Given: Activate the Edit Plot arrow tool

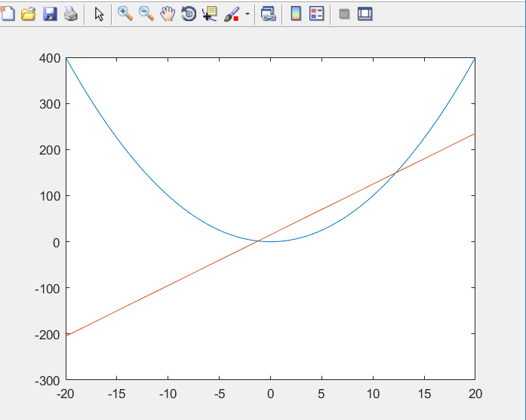Looking at the screenshot, I should 99,14.
